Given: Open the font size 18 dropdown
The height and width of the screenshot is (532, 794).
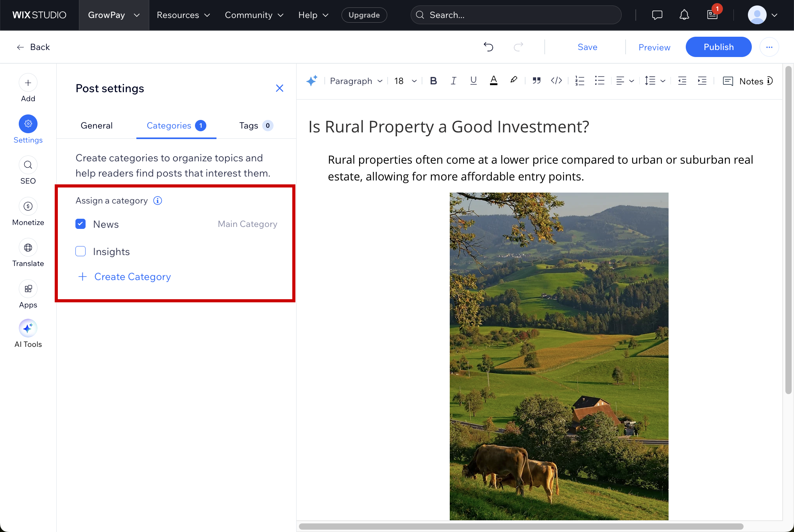Looking at the screenshot, I should coord(405,81).
